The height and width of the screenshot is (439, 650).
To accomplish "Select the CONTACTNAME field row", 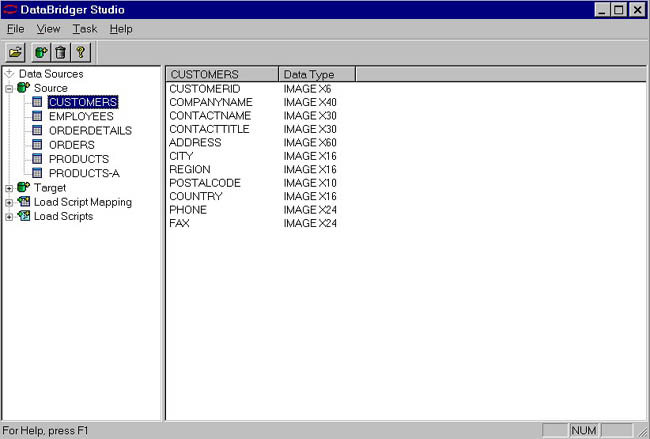I will tap(210, 116).
